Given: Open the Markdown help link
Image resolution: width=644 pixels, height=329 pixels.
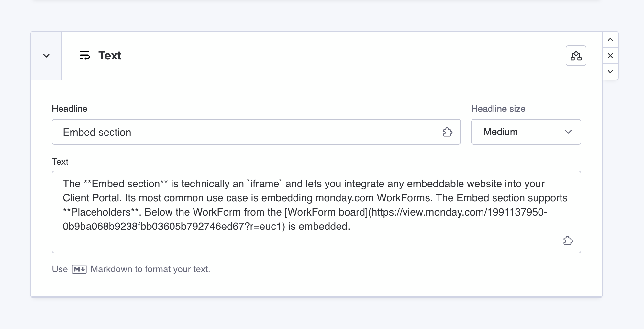Looking at the screenshot, I should [x=111, y=269].
